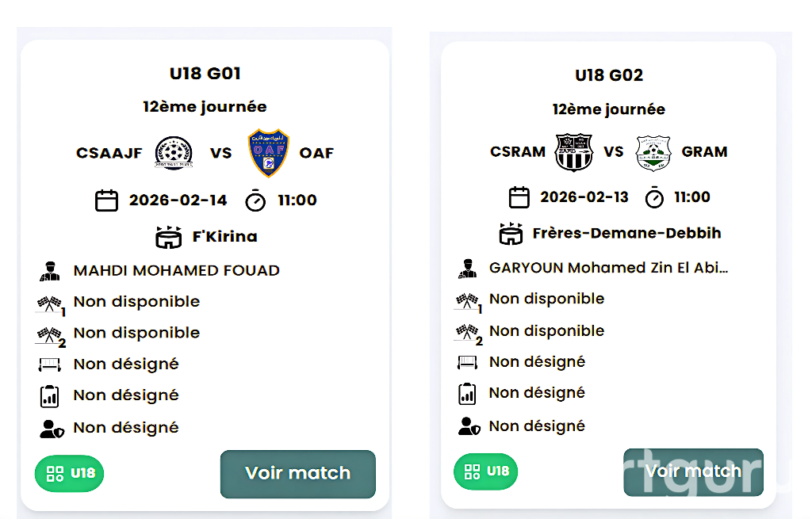Click the CSAAJF team logo
The image size is (812, 519).
(x=174, y=153)
